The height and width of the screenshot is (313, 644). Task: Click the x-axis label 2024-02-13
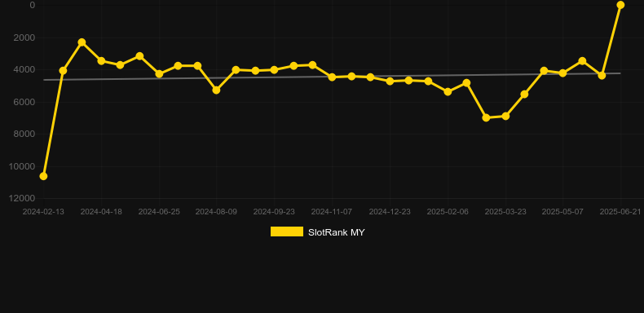(x=43, y=212)
